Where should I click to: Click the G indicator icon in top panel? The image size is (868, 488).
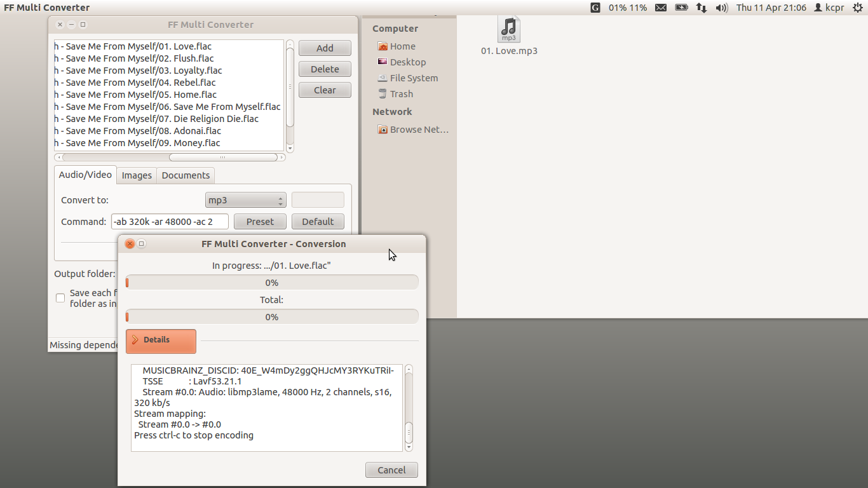coord(595,8)
